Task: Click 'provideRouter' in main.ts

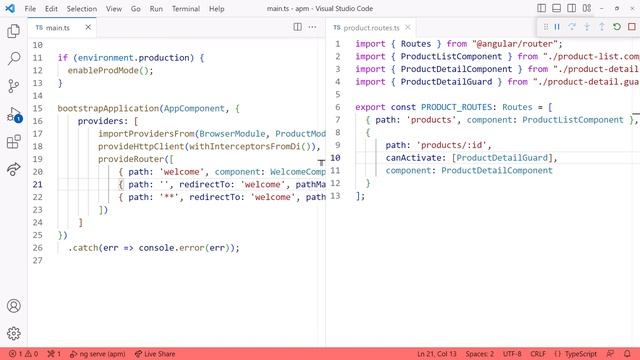Action: (x=131, y=159)
